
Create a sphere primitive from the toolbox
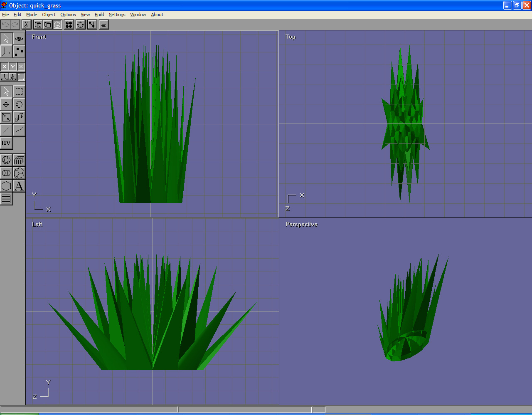pyautogui.click(x=6, y=160)
